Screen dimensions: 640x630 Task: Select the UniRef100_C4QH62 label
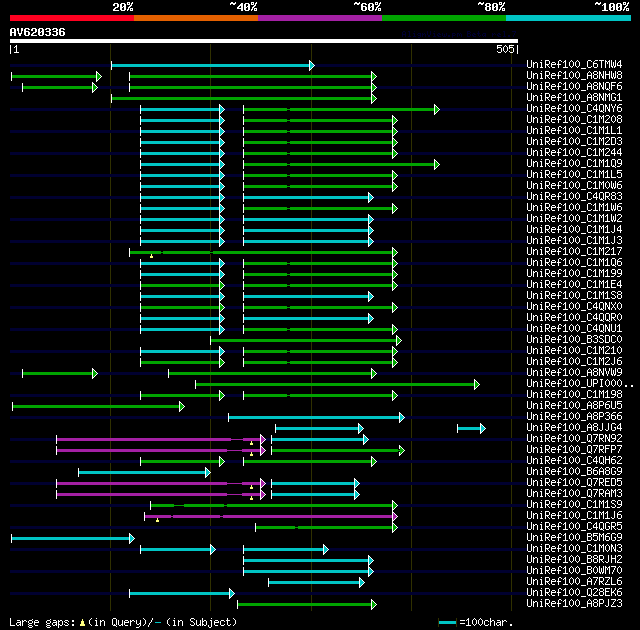point(574,461)
